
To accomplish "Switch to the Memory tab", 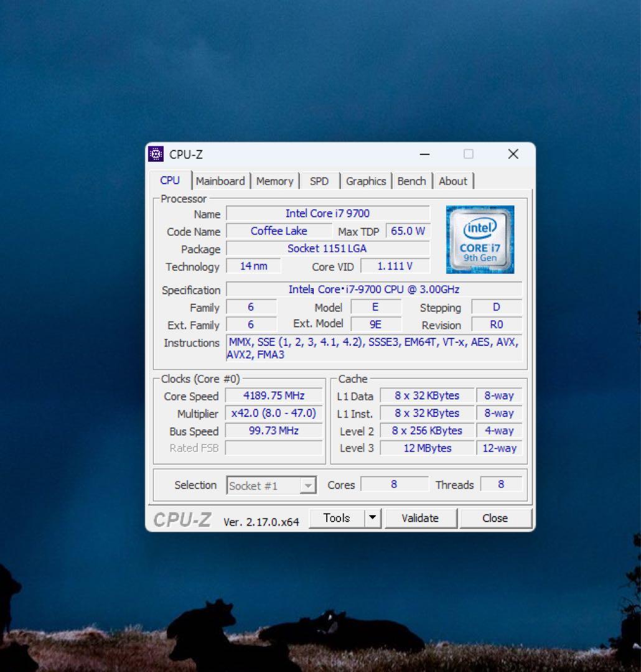I will pos(275,181).
